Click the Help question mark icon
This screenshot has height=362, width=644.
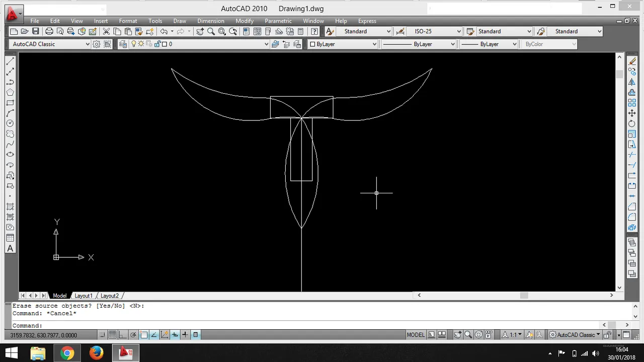click(314, 31)
